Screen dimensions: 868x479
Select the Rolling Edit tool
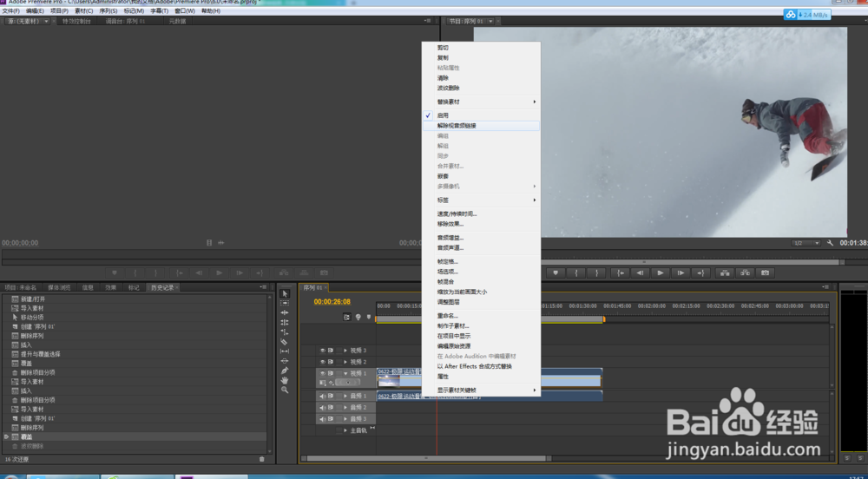click(x=285, y=323)
